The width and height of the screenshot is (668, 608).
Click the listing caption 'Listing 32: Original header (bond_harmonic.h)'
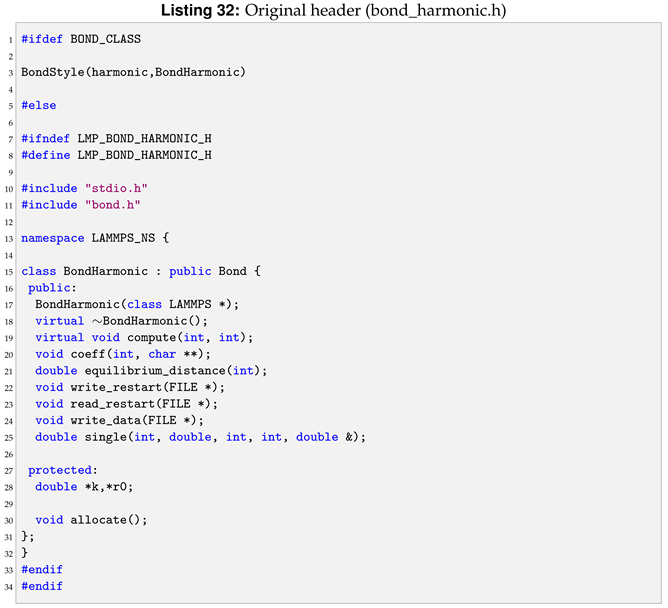coord(333,10)
